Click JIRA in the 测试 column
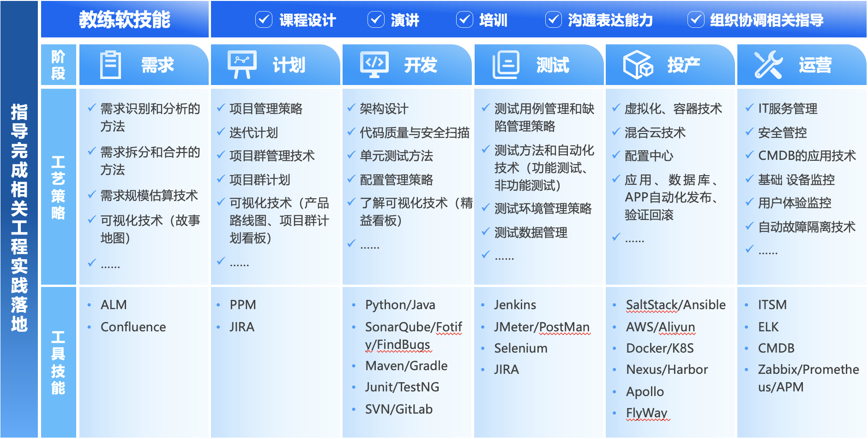The image size is (868, 439). coord(506,370)
